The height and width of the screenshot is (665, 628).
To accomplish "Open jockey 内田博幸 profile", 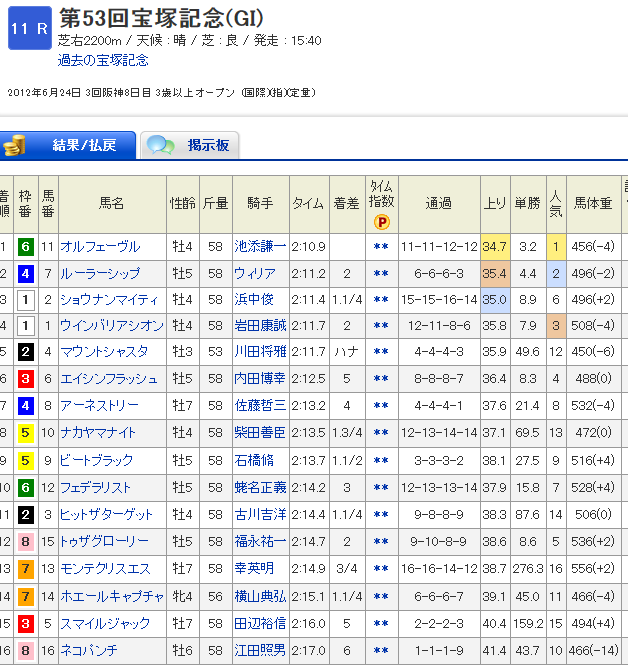I will click(260, 378).
